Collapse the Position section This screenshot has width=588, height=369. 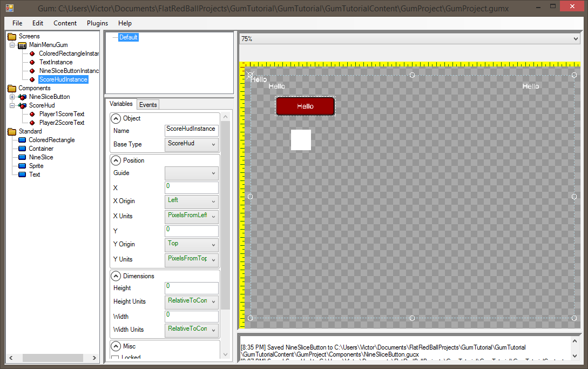116,160
